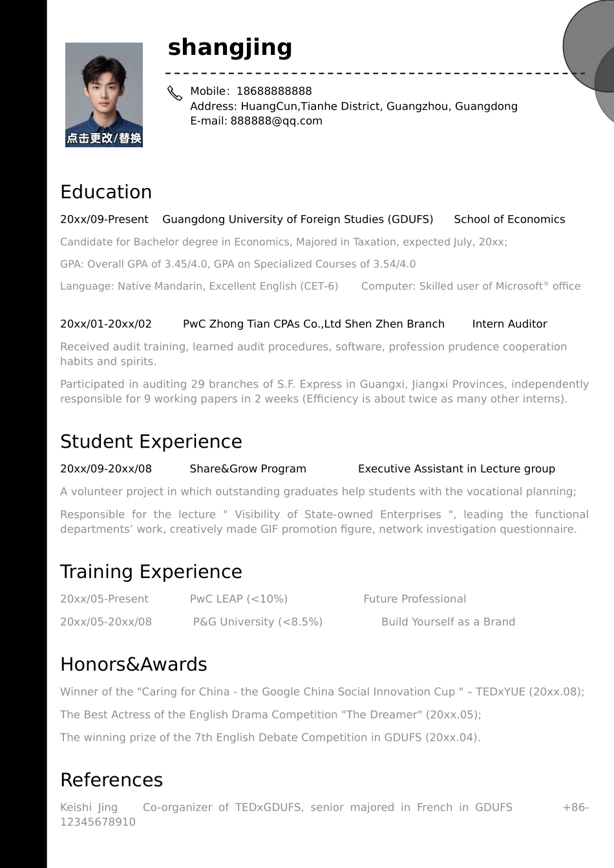614x868 pixels.
Task: Click the GPA description line
Action: point(238,264)
